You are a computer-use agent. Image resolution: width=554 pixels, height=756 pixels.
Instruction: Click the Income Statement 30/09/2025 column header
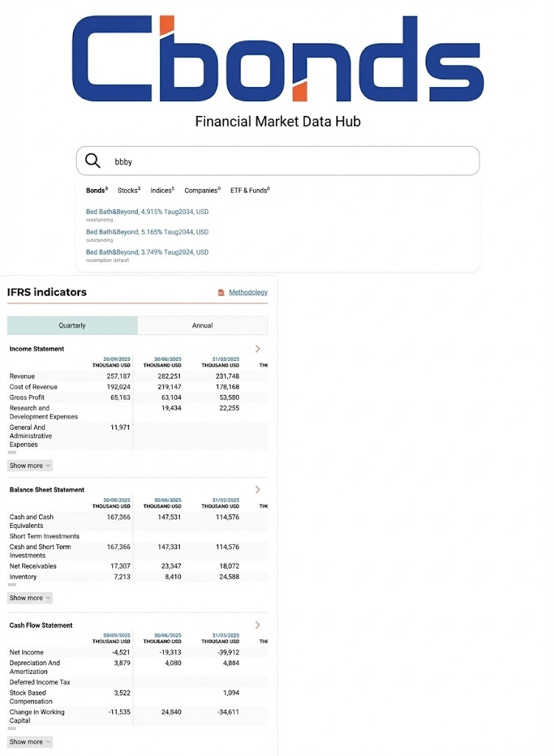[x=111, y=362]
